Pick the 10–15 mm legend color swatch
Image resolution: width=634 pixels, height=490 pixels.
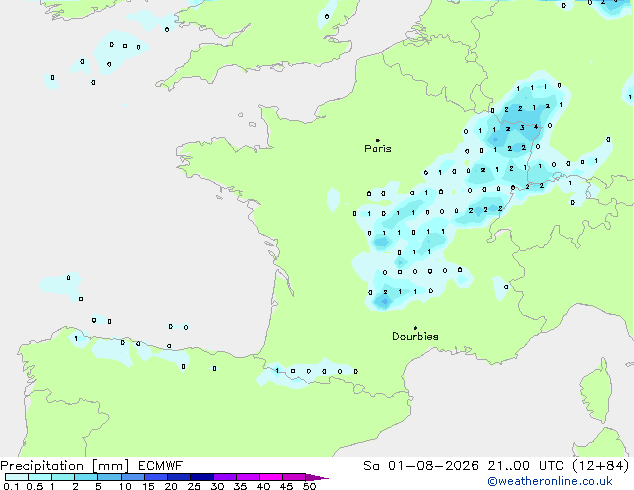coord(133,477)
